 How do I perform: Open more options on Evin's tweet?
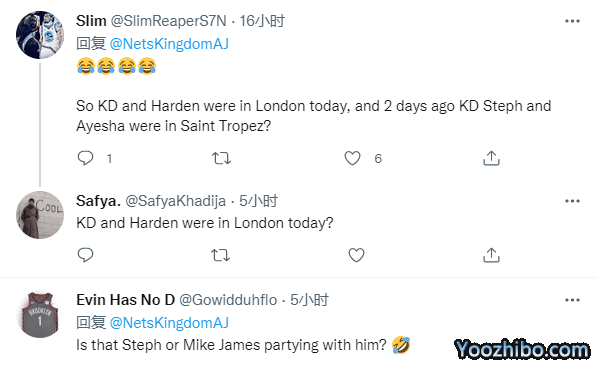(572, 300)
